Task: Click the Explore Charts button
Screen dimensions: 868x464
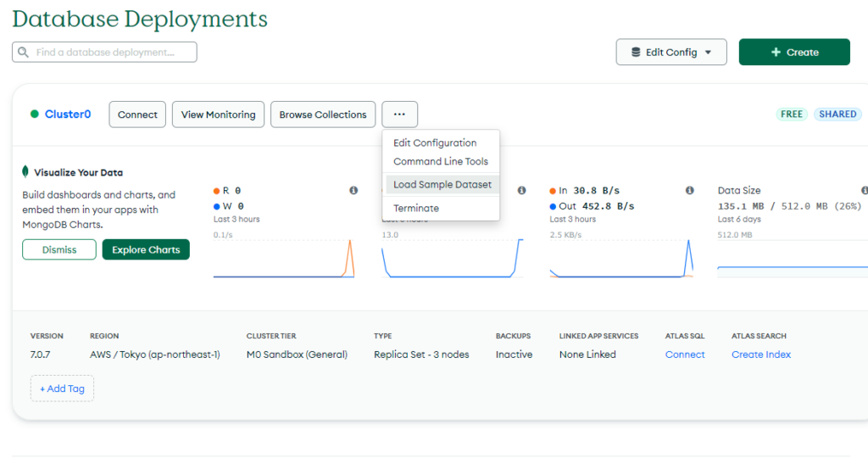Action: [x=146, y=249]
